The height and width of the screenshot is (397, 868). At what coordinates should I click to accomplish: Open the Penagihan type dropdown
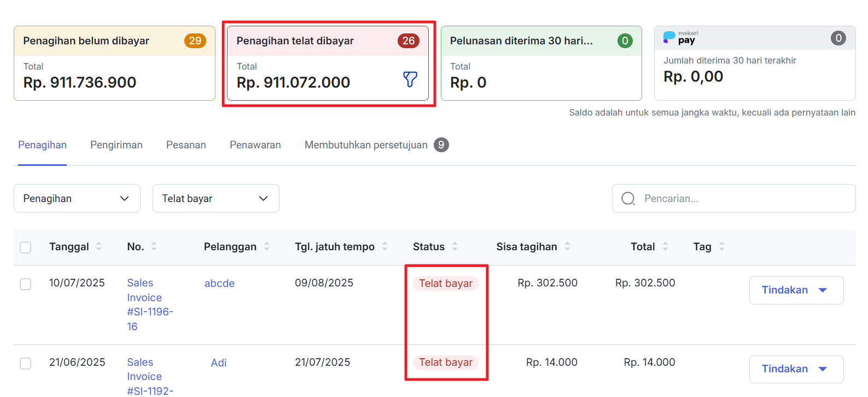tap(77, 198)
